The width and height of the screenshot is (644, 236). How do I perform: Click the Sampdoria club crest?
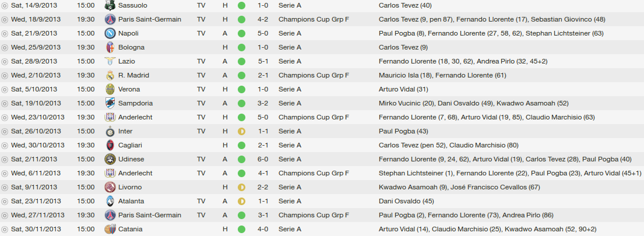pyautogui.click(x=110, y=103)
